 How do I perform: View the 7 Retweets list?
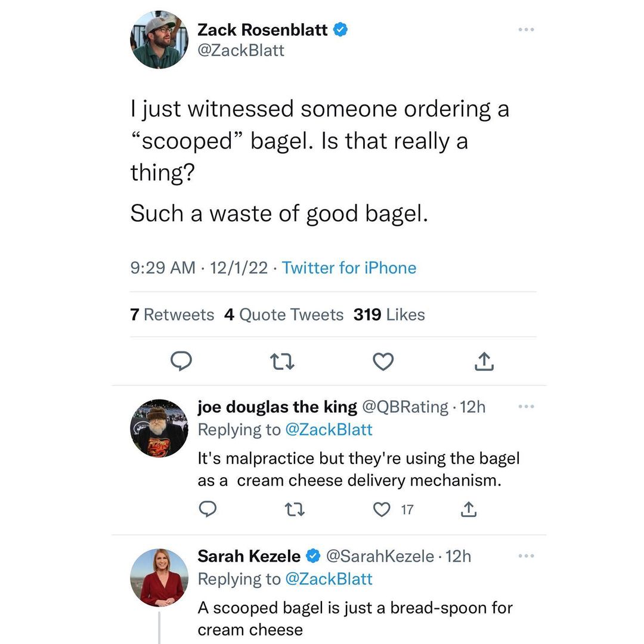pos(172,314)
